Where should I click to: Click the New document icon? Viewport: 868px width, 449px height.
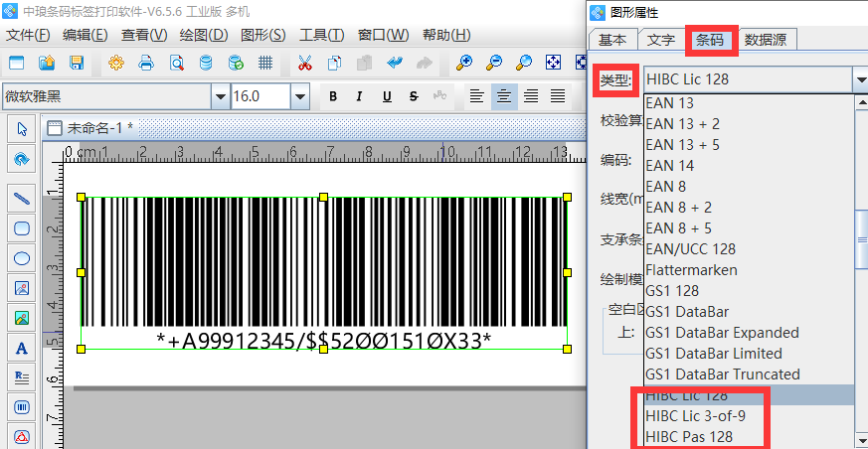pyautogui.click(x=17, y=63)
